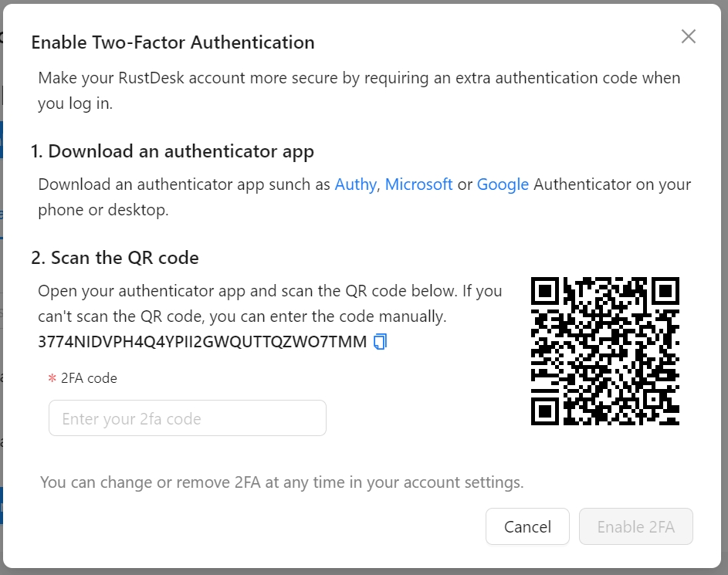Click the Cancel button

pos(527,526)
